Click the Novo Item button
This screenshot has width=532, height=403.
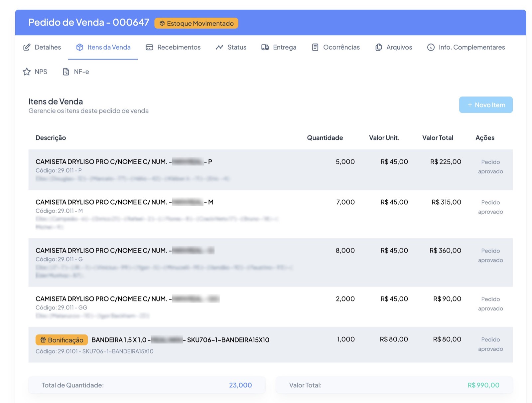coord(486,105)
